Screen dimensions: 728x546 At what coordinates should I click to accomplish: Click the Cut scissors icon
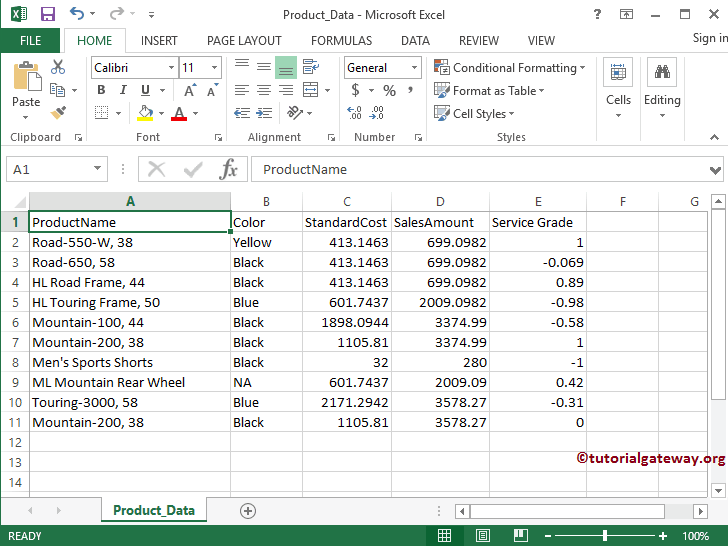[x=58, y=67]
